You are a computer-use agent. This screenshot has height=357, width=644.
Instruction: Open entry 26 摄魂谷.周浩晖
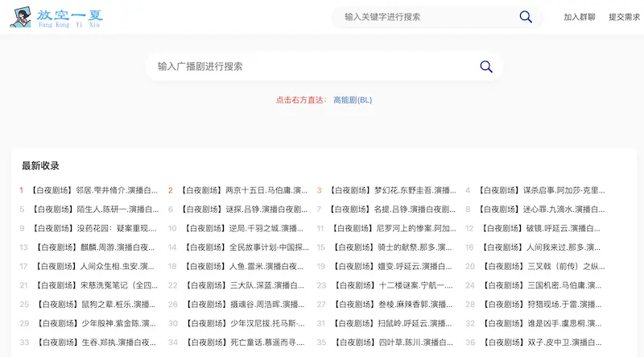(x=245, y=304)
